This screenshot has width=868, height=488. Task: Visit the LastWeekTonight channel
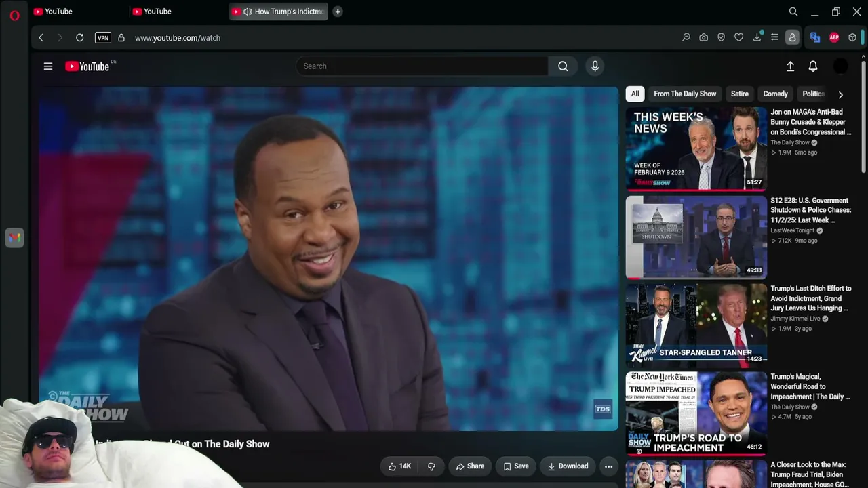click(792, 230)
